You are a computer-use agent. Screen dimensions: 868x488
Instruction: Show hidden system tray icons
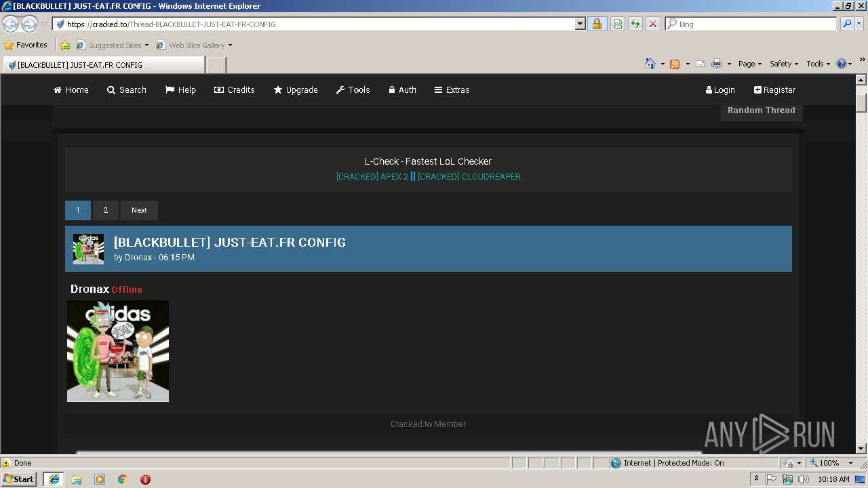[x=756, y=479]
